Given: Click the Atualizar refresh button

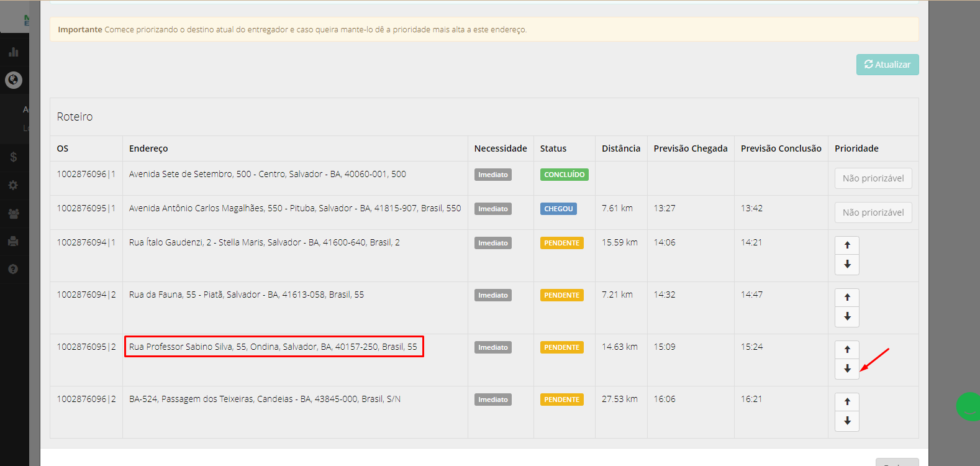Looking at the screenshot, I should click(x=887, y=65).
